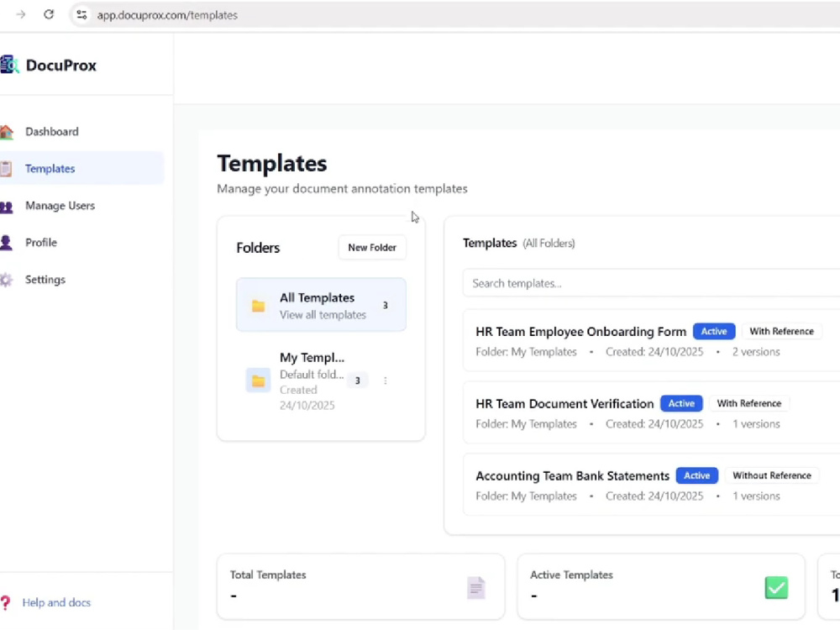Click the Templates page heading
Image resolution: width=840 pixels, height=630 pixels.
click(x=271, y=164)
